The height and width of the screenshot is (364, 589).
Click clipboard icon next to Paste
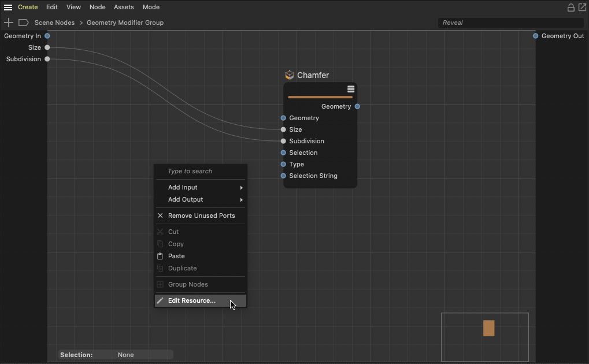click(160, 256)
